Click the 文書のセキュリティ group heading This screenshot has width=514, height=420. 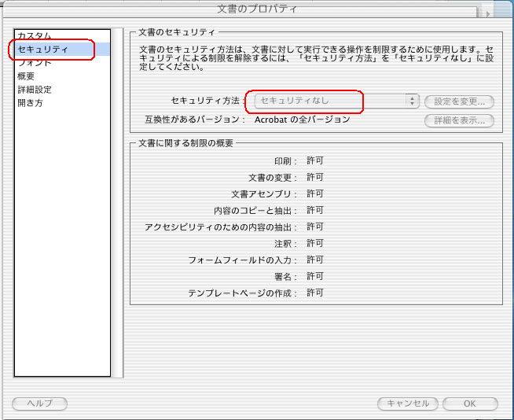point(177,32)
